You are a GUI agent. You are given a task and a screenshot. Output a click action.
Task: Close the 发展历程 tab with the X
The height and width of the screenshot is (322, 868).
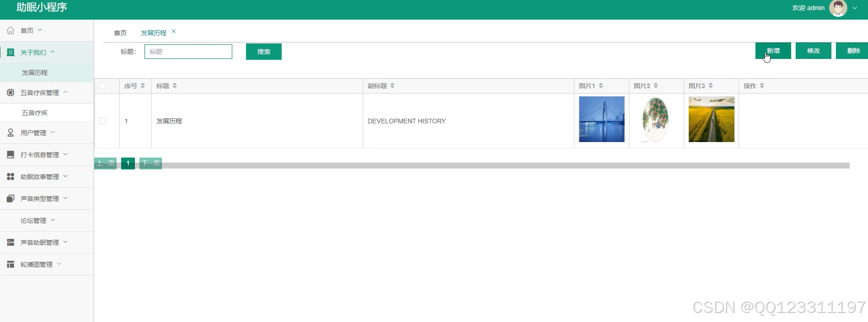coord(174,32)
